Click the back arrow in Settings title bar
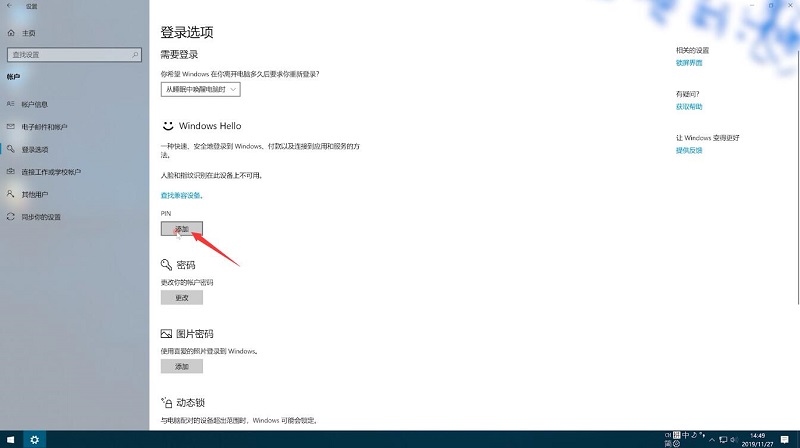800x448 pixels. click(x=9, y=6)
